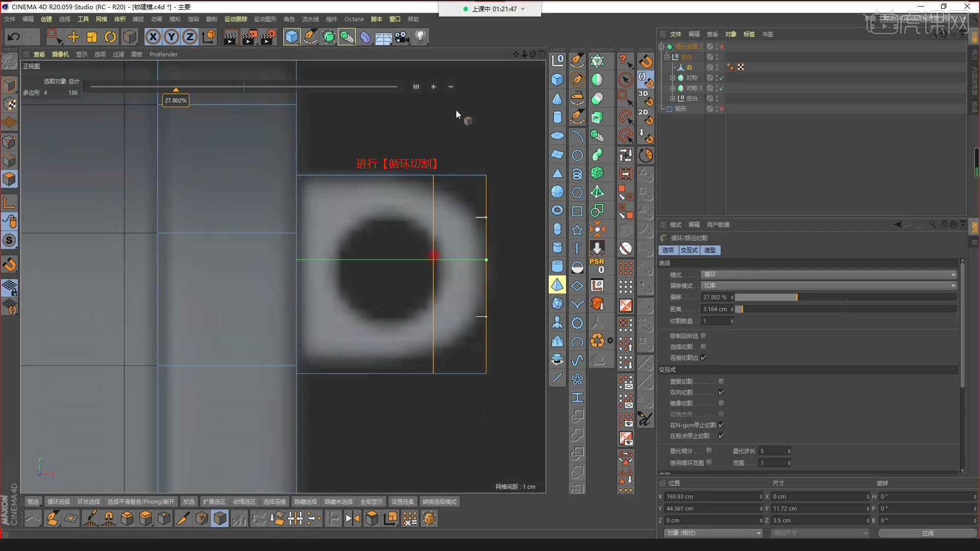Select the Move tool
Screen dimensions: 980x551
coord(73,37)
